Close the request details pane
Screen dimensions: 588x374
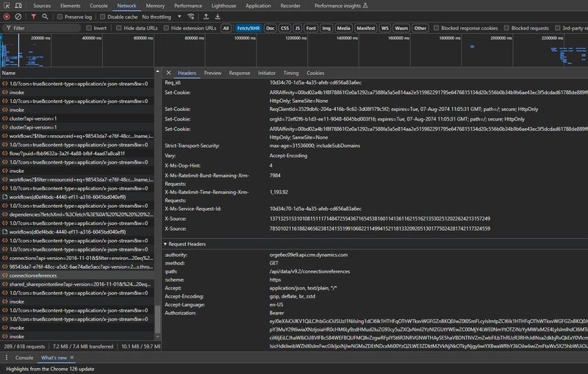[x=168, y=73]
